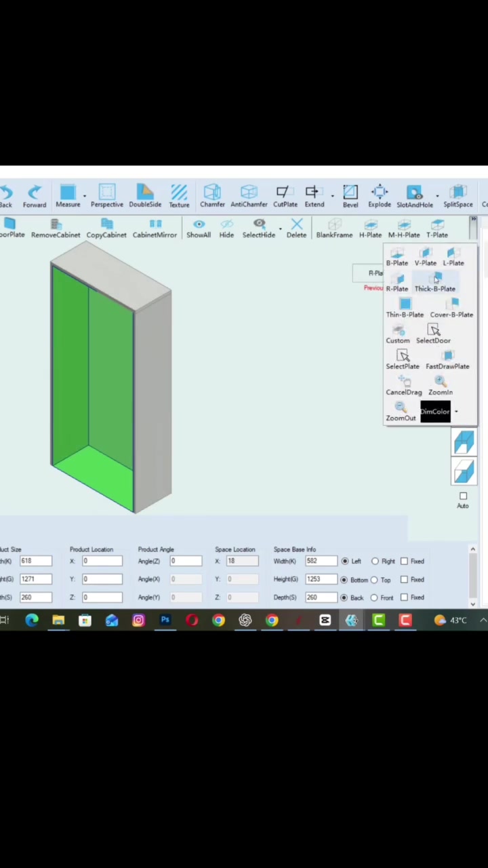Choose B-Plate from overflow menu
This screenshot has width=488, height=868.
point(397,257)
